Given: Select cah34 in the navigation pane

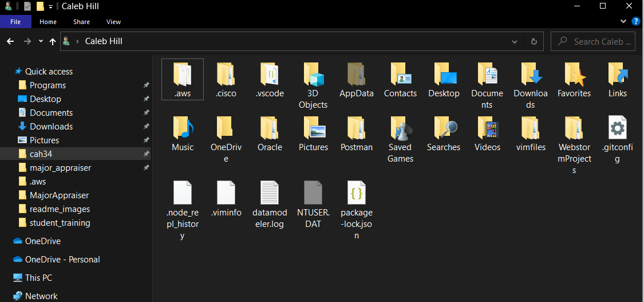Looking at the screenshot, I should 41,154.
